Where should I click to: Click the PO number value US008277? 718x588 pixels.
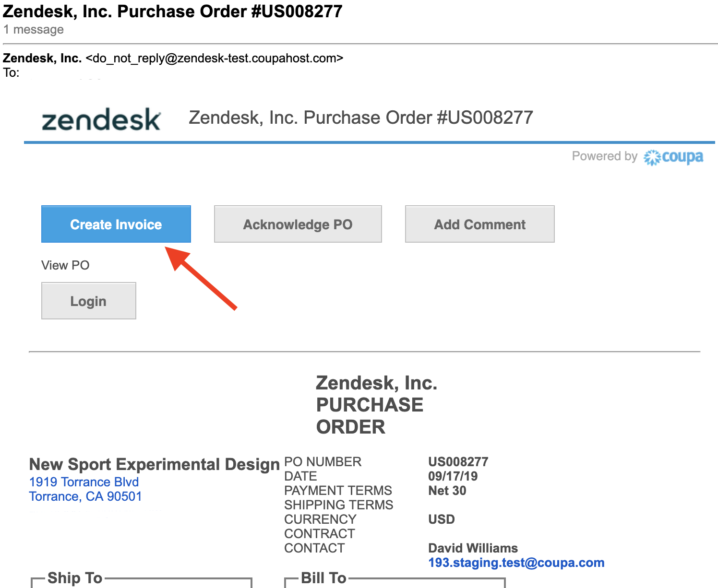(458, 462)
